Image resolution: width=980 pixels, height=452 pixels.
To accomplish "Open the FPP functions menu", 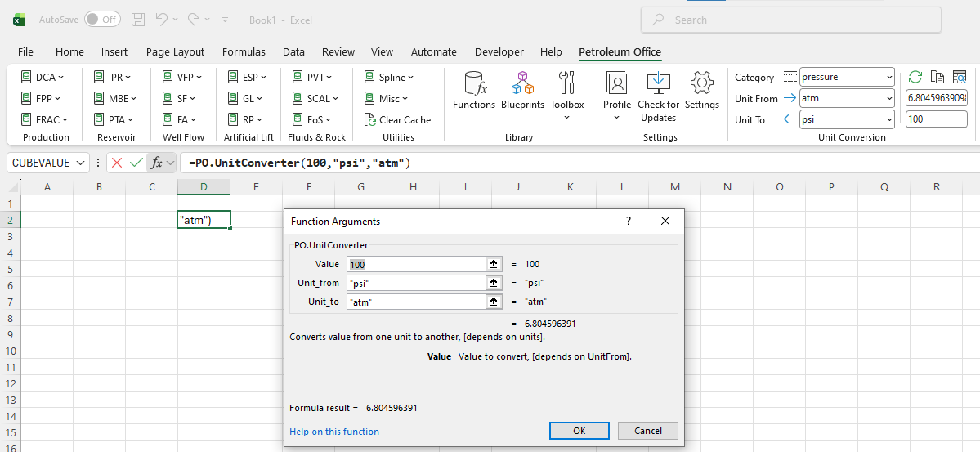I will [41, 98].
